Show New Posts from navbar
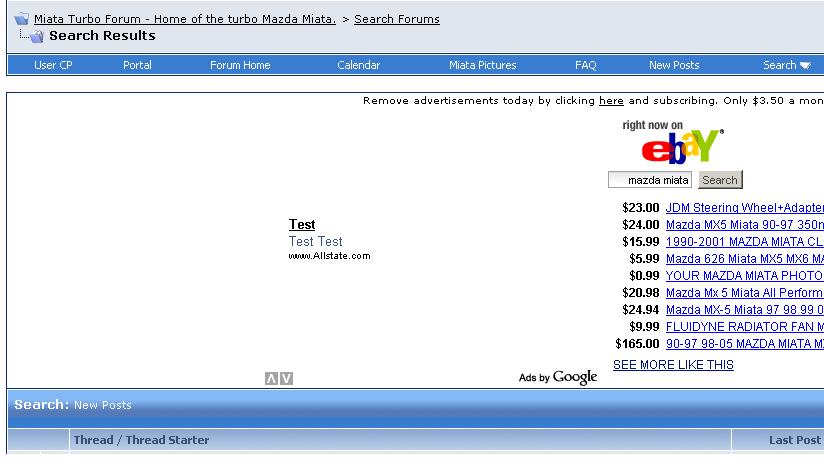Screen dimensions: 824x475 coord(674,65)
